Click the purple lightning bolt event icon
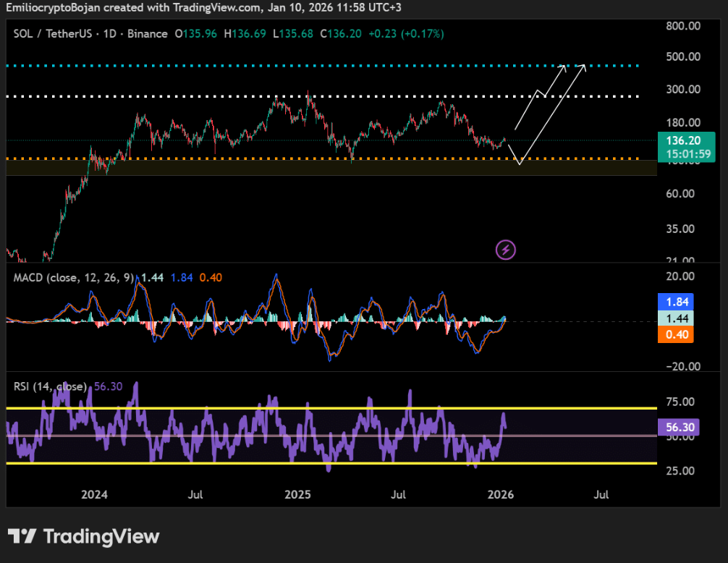This screenshot has height=563, width=728. 505,250
